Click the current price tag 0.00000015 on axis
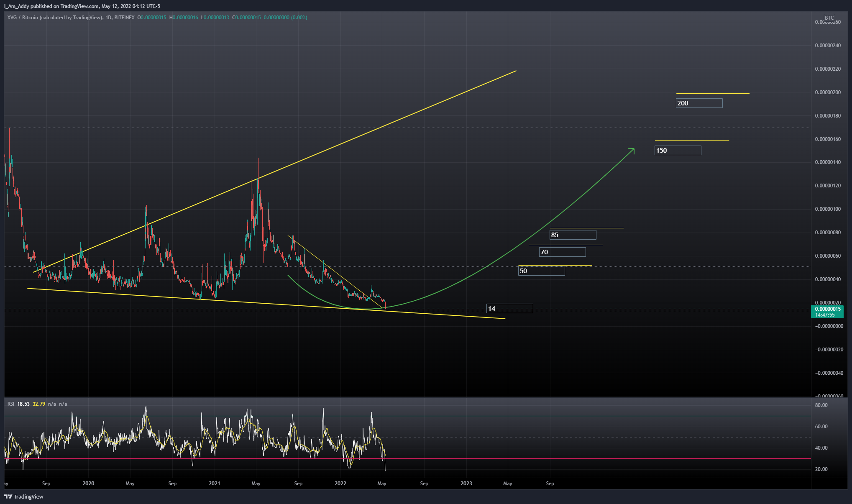This screenshot has width=852, height=504. point(827,312)
